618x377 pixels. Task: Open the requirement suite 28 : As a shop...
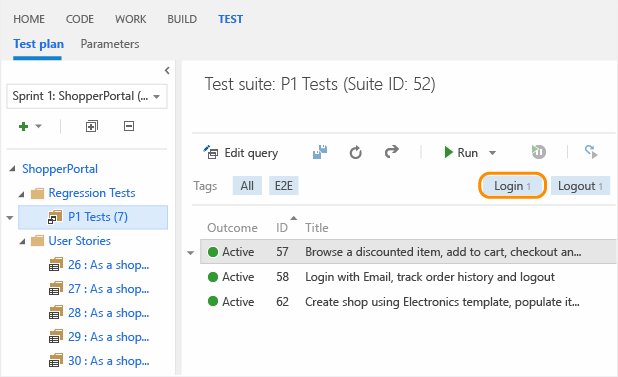(108, 313)
